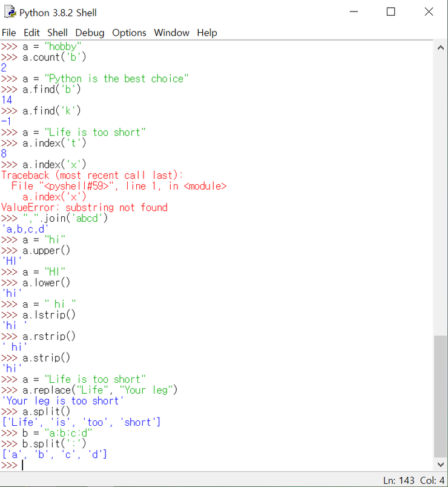Click the b = "a:b:c:d" line
448x487 pixels.
pyautogui.click(x=47, y=433)
